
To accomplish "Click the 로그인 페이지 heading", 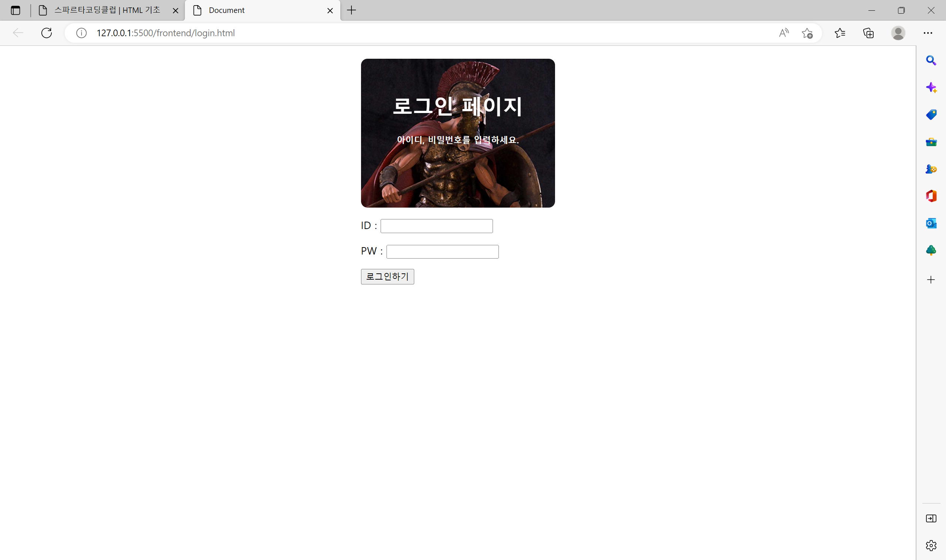I will pyautogui.click(x=457, y=106).
